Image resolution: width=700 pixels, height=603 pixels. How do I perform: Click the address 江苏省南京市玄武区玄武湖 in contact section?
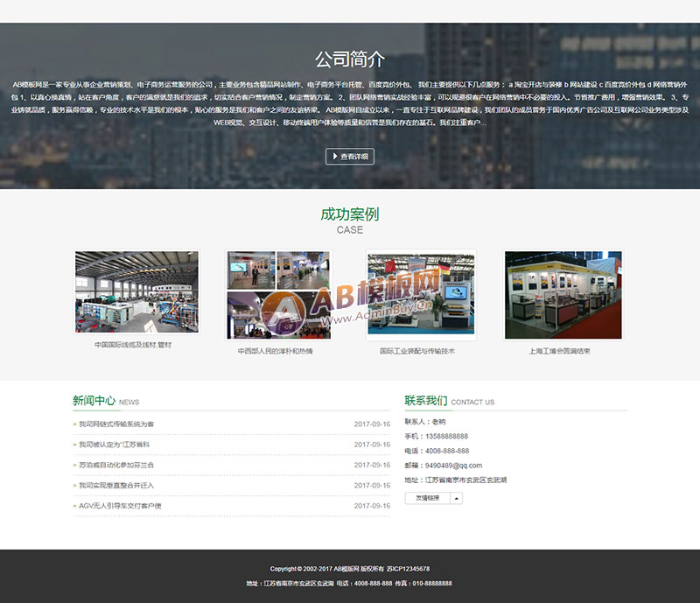coord(465,480)
